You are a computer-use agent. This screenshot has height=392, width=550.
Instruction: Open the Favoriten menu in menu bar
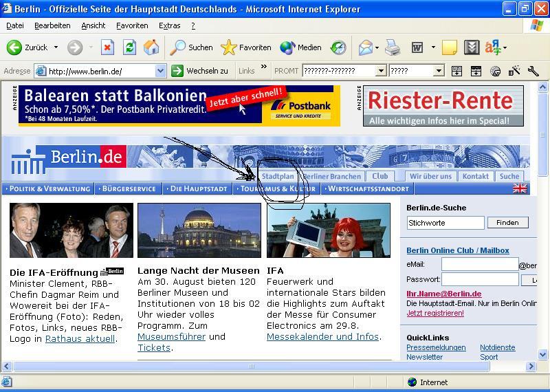click(132, 25)
